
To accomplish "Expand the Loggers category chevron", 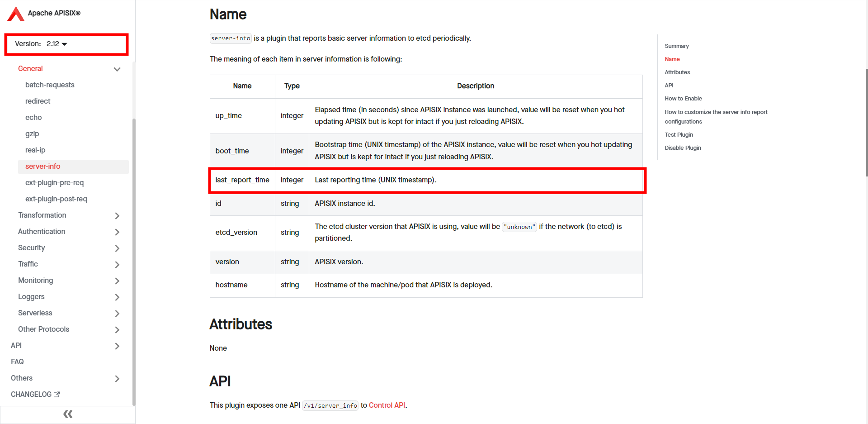I will click(117, 297).
